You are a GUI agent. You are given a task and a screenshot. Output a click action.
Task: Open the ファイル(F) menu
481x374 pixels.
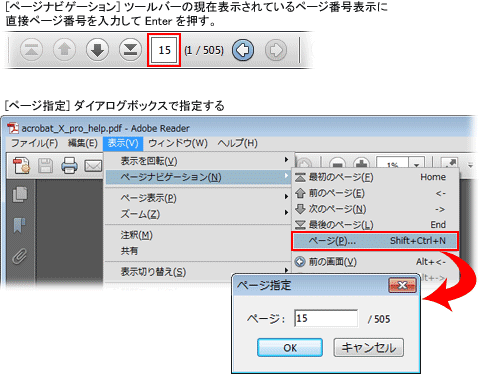click(34, 143)
